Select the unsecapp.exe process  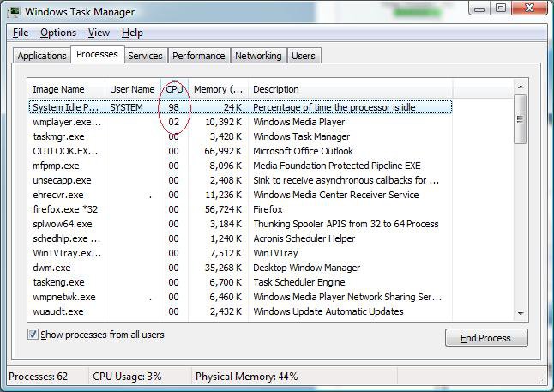point(240,180)
